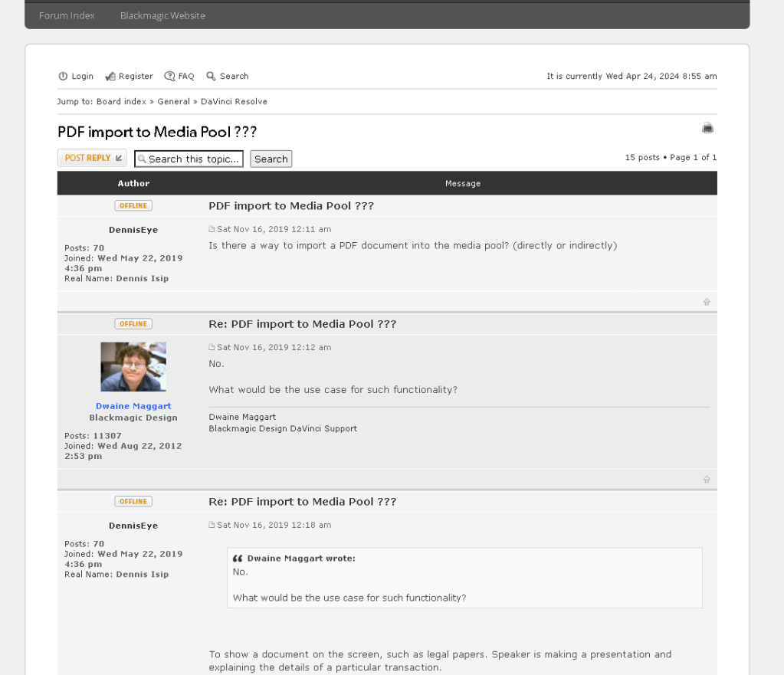Click Dwaine Maggart's avatar photo
Image resolution: width=784 pixels, height=675 pixels.
point(133,367)
